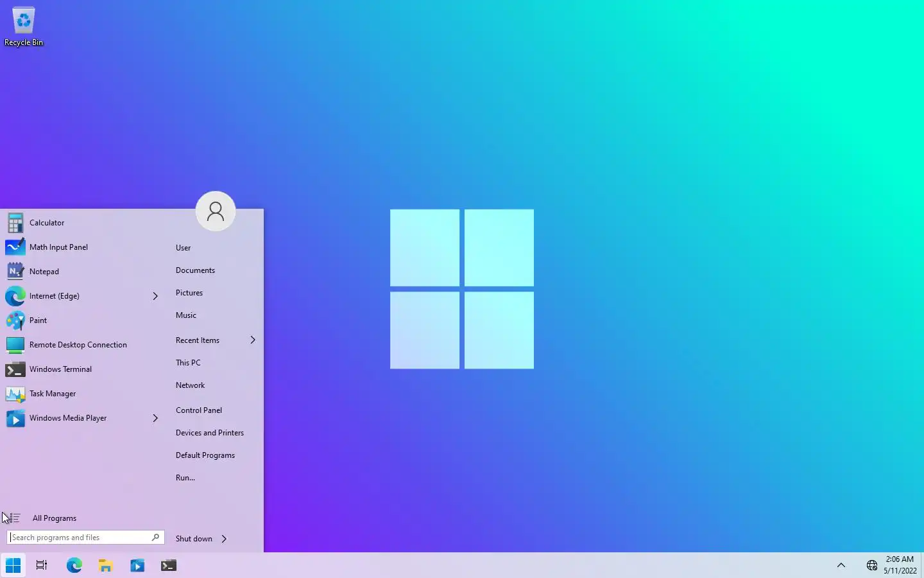Open the Terminal icon on taskbar
The image size is (924, 578).
pyautogui.click(x=169, y=565)
